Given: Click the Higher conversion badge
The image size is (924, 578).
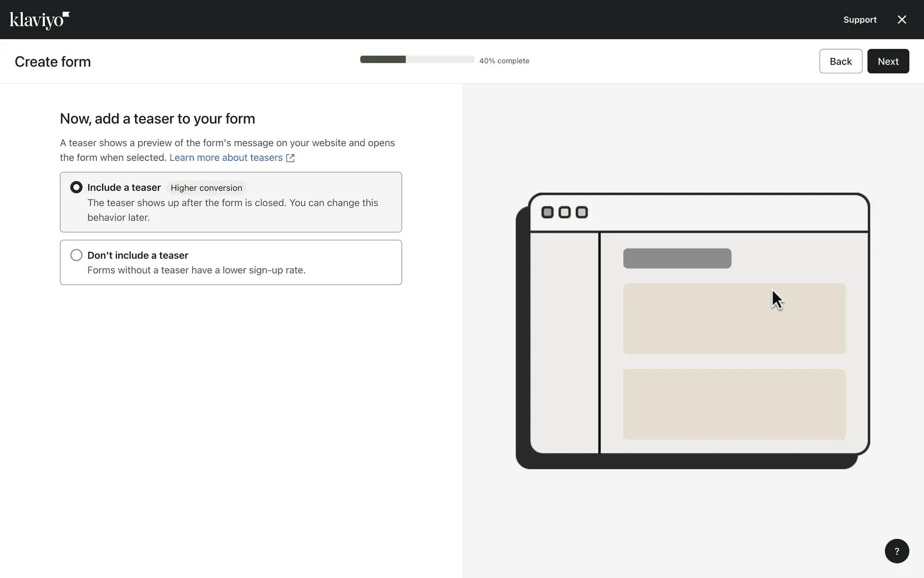Looking at the screenshot, I should [206, 188].
